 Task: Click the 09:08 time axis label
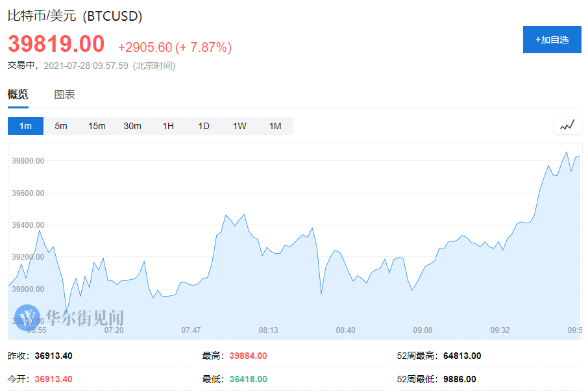click(x=423, y=330)
